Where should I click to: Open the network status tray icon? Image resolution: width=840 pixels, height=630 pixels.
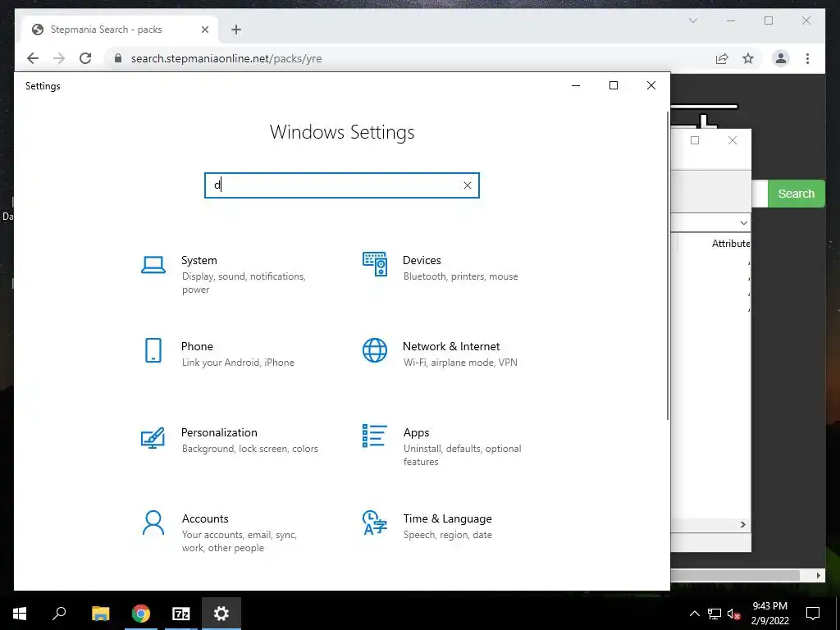point(714,614)
